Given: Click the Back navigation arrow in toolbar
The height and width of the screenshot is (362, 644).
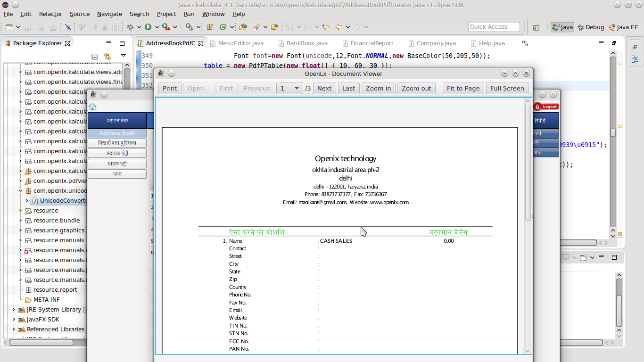Looking at the screenshot, I should 339,27.
